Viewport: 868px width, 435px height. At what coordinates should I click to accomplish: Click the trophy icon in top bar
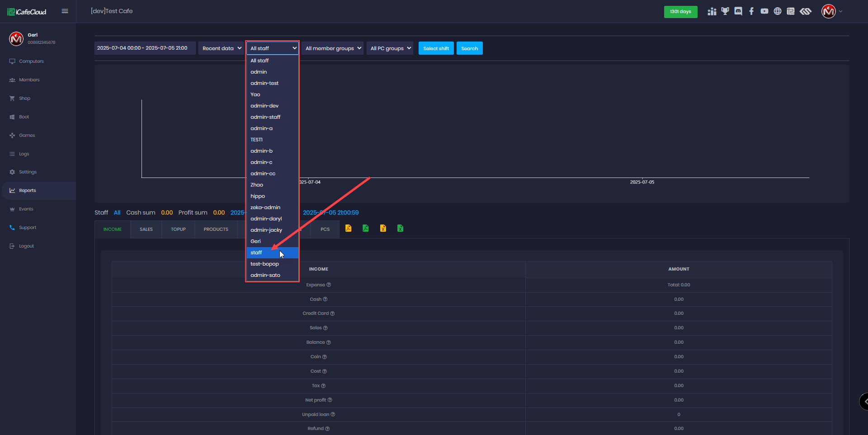(x=725, y=11)
